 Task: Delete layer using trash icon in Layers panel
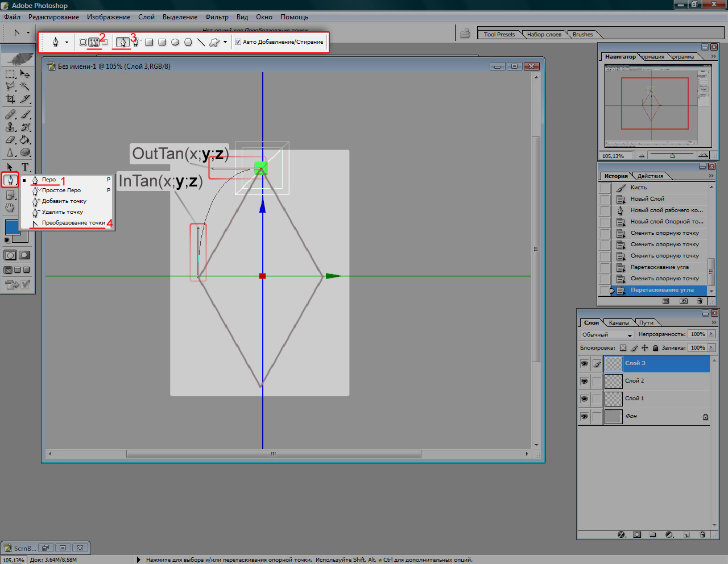click(702, 534)
